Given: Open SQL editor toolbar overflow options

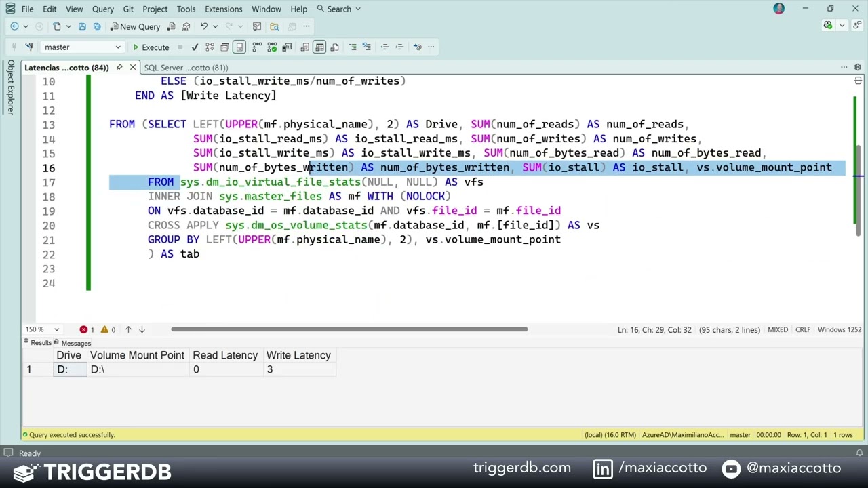Looking at the screenshot, I should (x=431, y=47).
